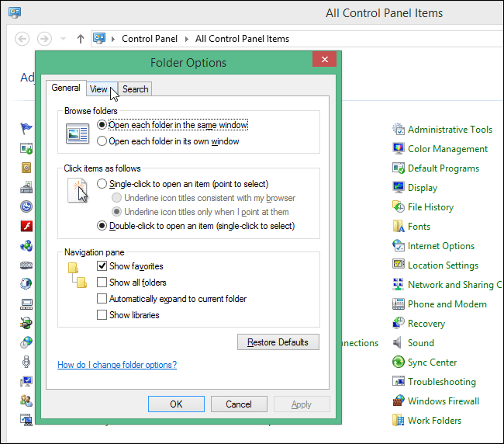Click the Default Programs icon
This screenshot has width=504, height=444.
[x=399, y=168]
